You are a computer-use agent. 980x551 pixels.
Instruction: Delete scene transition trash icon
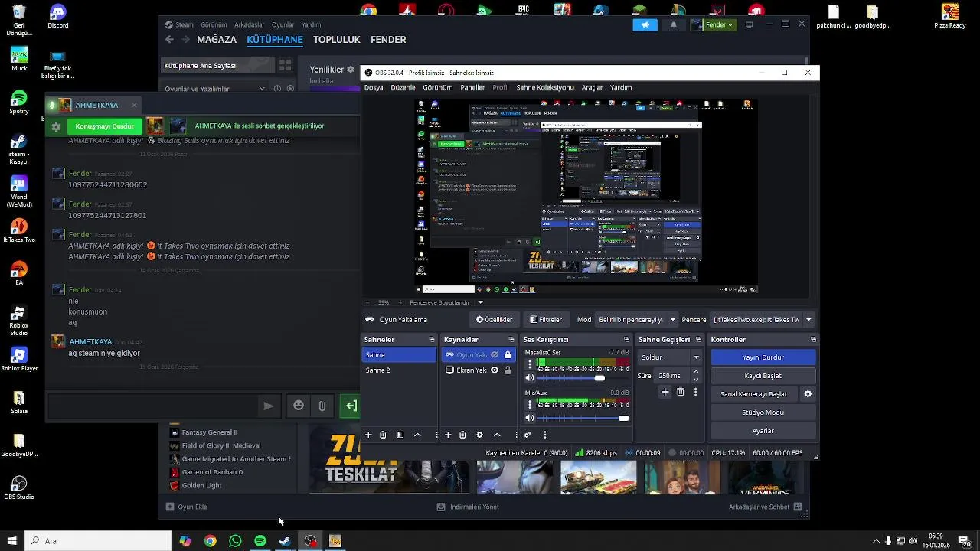coord(681,392)
